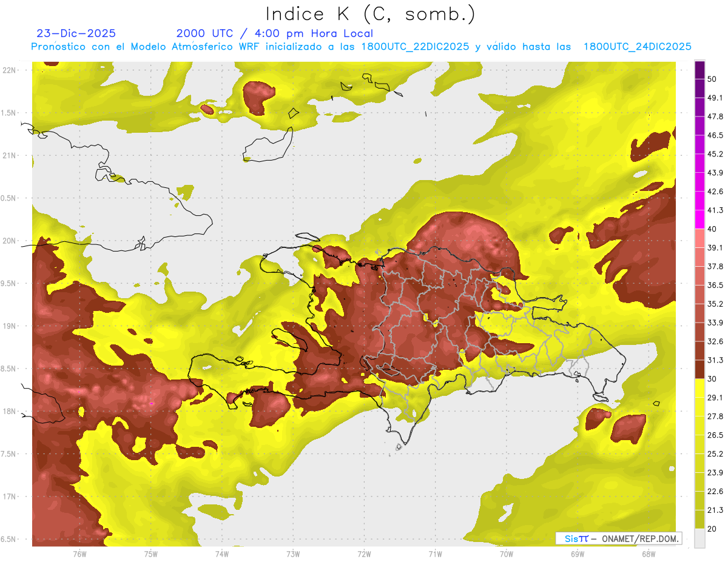This screenshot has width=728, height=562.
Task: Click the color bar value '46.5'
Action: 715,135
